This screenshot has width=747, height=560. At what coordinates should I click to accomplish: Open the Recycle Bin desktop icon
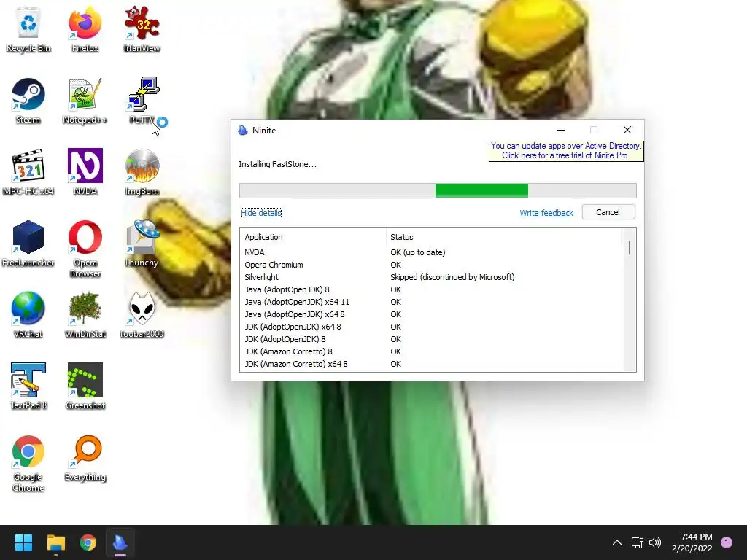click(x=28, y=29)
